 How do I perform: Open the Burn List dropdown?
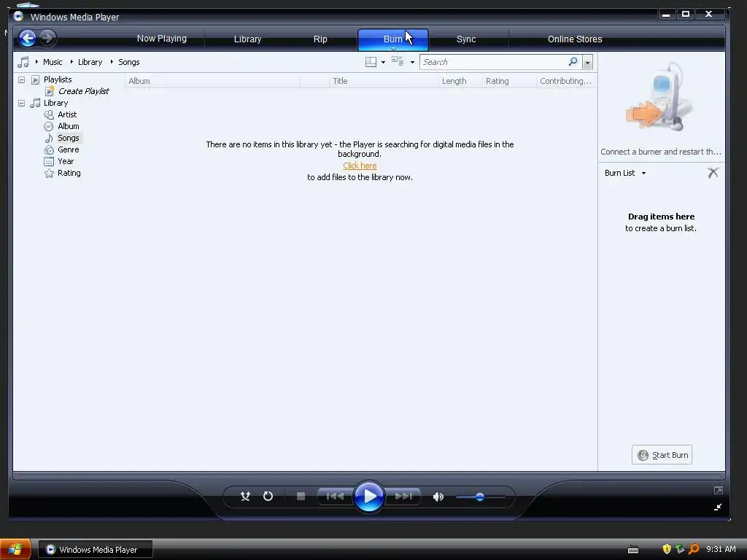click(x=625, y=173)
